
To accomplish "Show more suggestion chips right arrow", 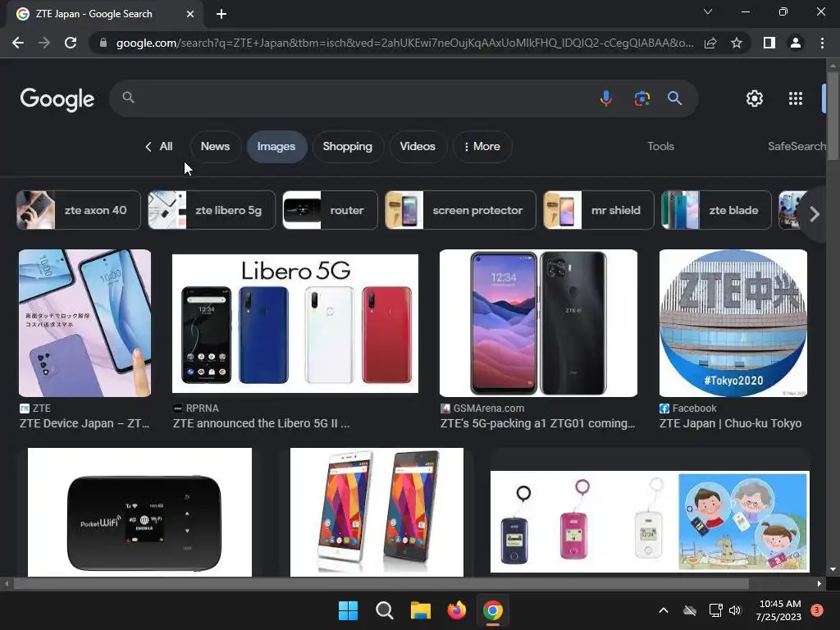I will pyautogui.click(x=814, y=214).
